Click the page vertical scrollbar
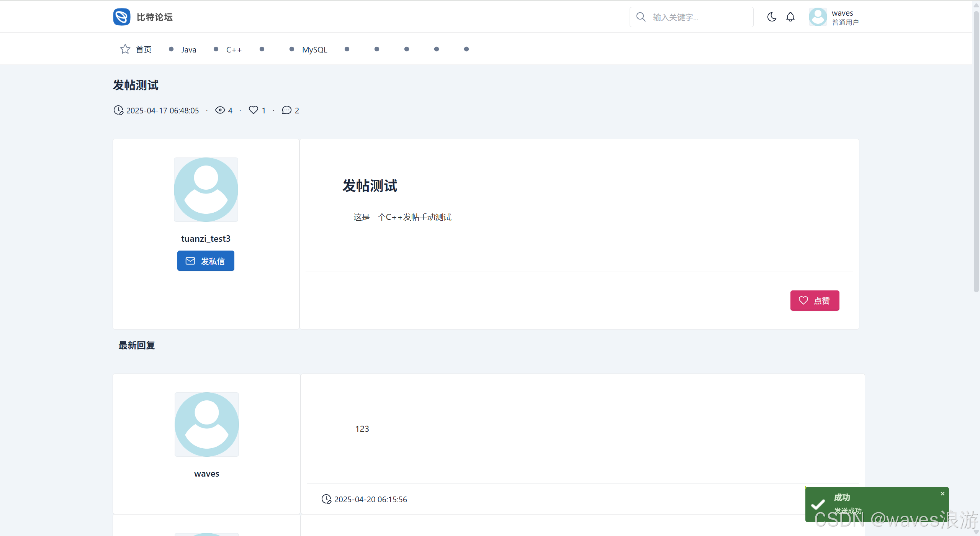 pos(976,153)
